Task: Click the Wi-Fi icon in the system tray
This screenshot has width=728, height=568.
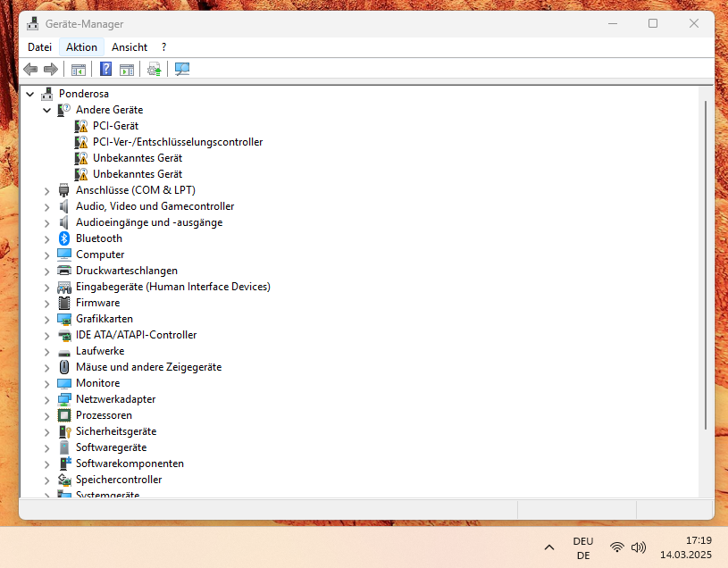Action: coord(617,547)
